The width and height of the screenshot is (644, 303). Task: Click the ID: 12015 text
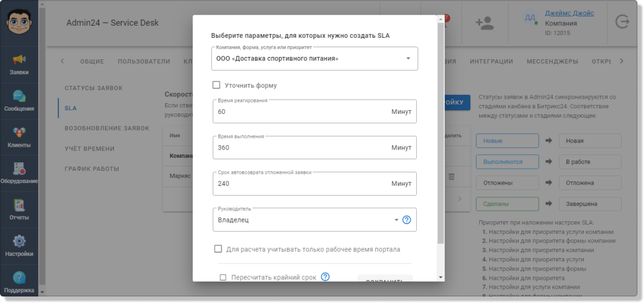pyautogui.click(x=557, y=33)
